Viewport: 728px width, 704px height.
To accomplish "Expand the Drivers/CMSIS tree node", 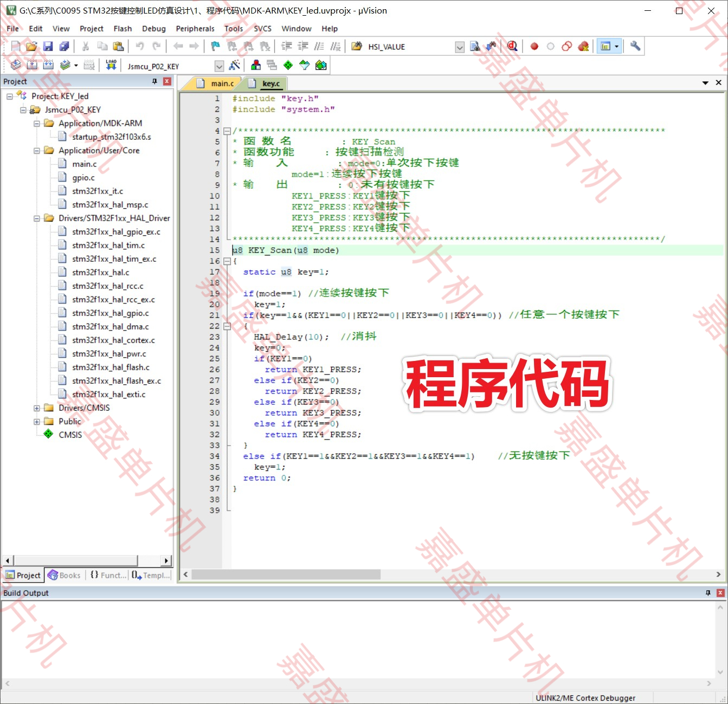I will (x=36, y=408).
